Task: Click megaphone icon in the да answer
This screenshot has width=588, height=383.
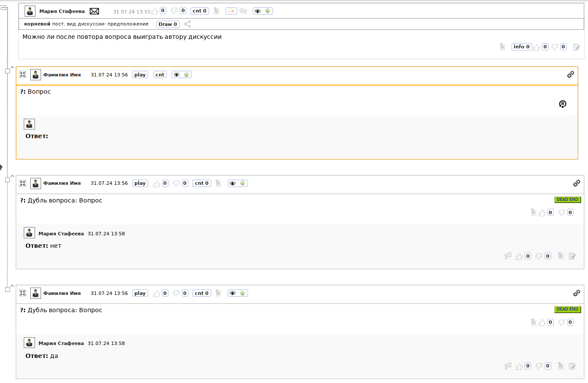Action: [x=508, y=366]
